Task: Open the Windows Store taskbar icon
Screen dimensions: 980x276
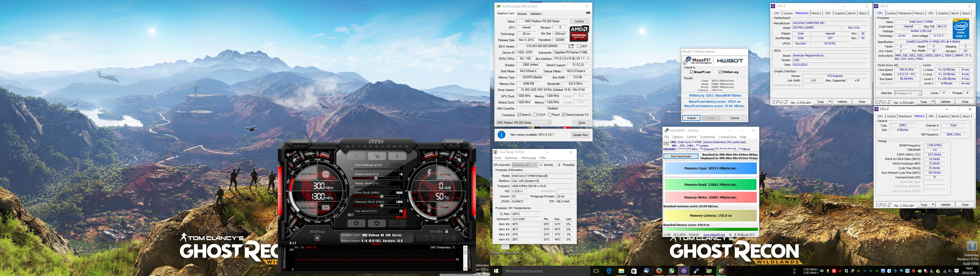Action: point(634,271)
